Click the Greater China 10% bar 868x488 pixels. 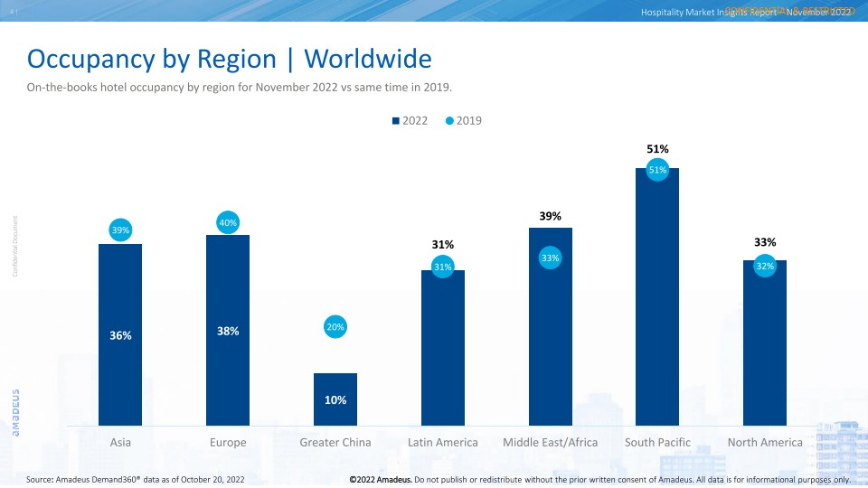335,399
